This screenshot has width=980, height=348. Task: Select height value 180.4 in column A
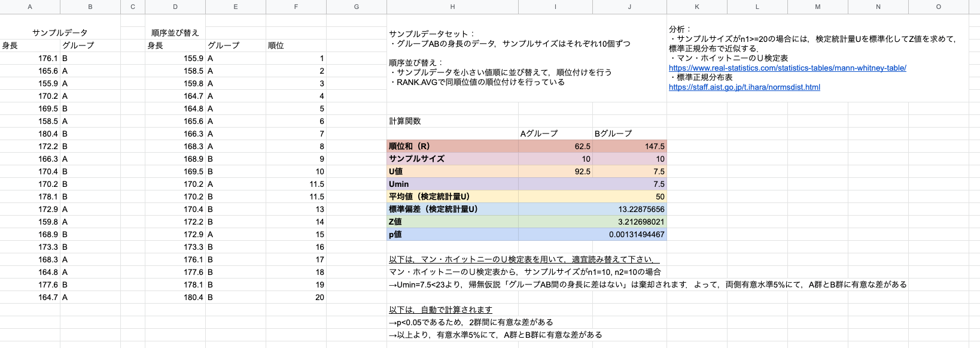(x=30, y=134)
